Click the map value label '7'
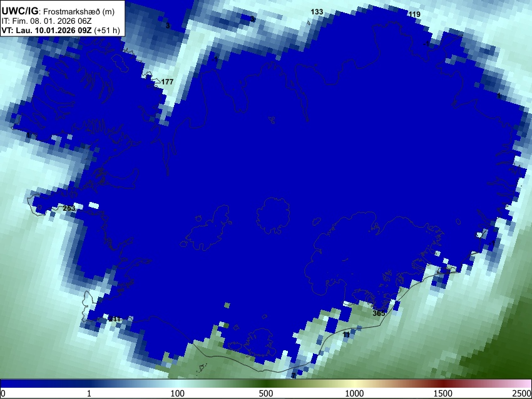 pos(294,375)
